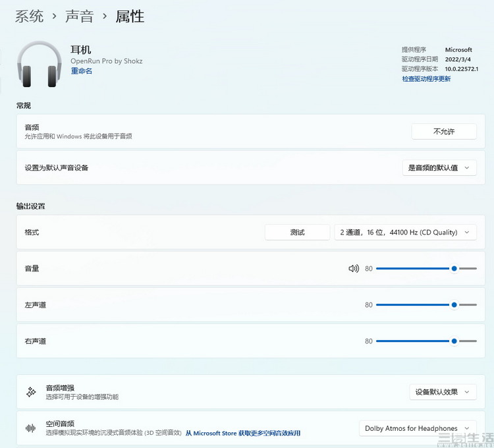Click the 右声道 slider handle
The height and width of the screenshot is (448, 494).
454,341
